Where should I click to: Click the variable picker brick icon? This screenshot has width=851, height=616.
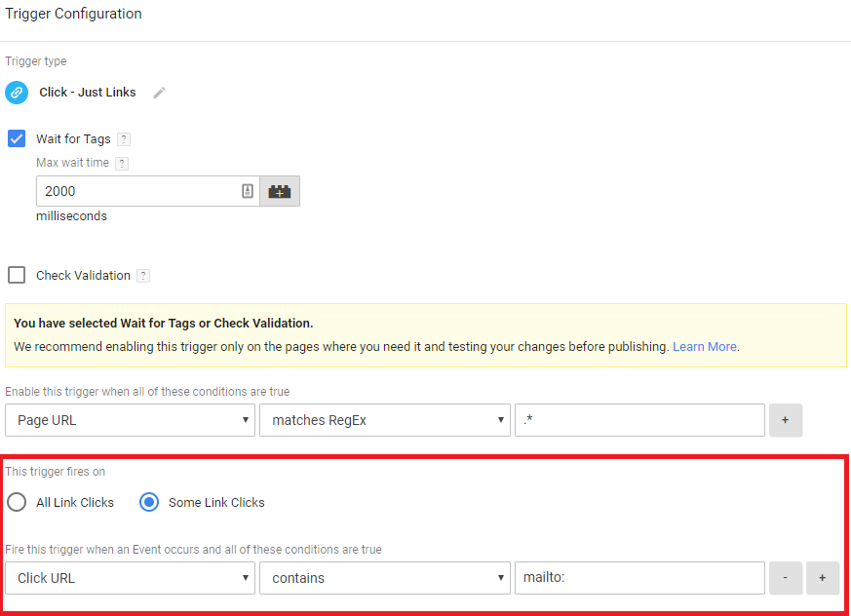(x=280, y=191)
